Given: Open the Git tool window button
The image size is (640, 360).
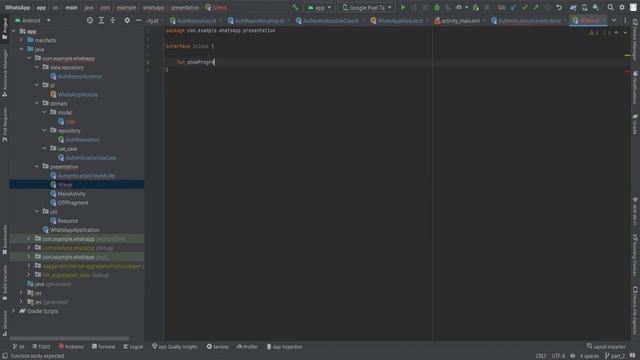Looking at the screenshot, I should pos(18,347).
